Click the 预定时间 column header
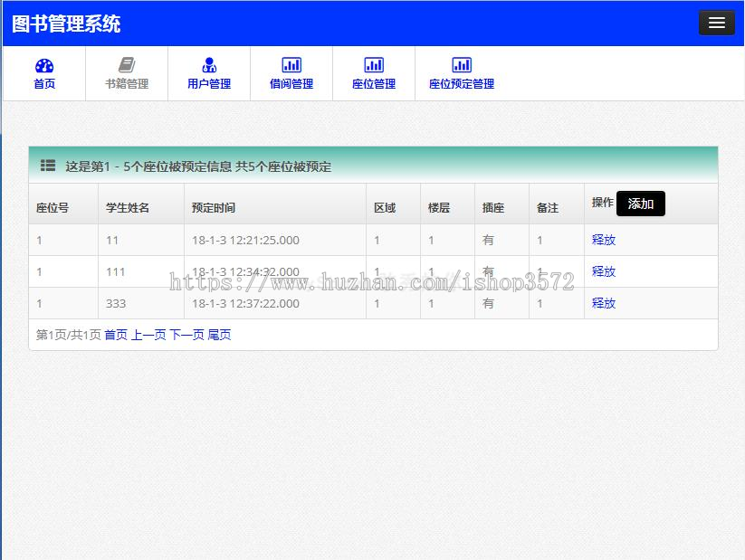Viewport: 745px width, 560px height. [214, 208]
